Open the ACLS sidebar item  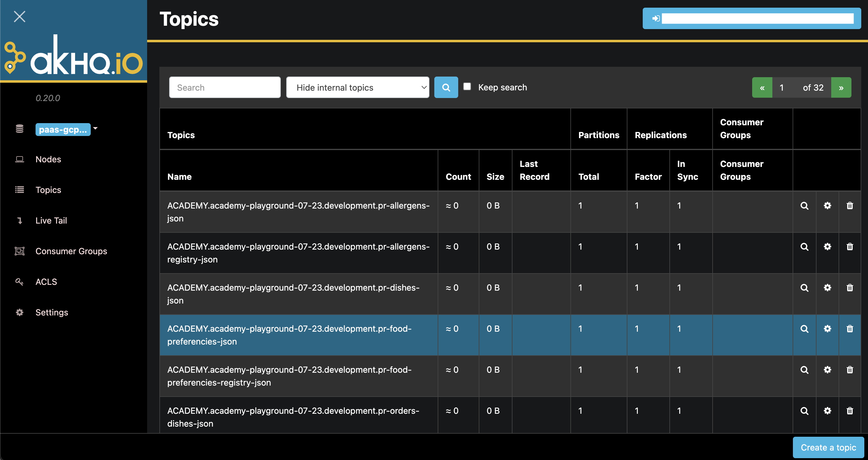[x=46, y=282]
